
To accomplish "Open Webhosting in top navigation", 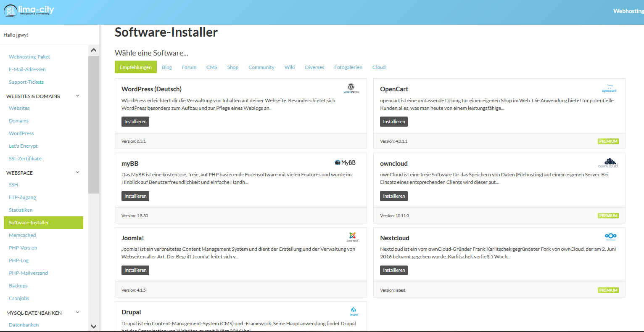I will 628,11.
